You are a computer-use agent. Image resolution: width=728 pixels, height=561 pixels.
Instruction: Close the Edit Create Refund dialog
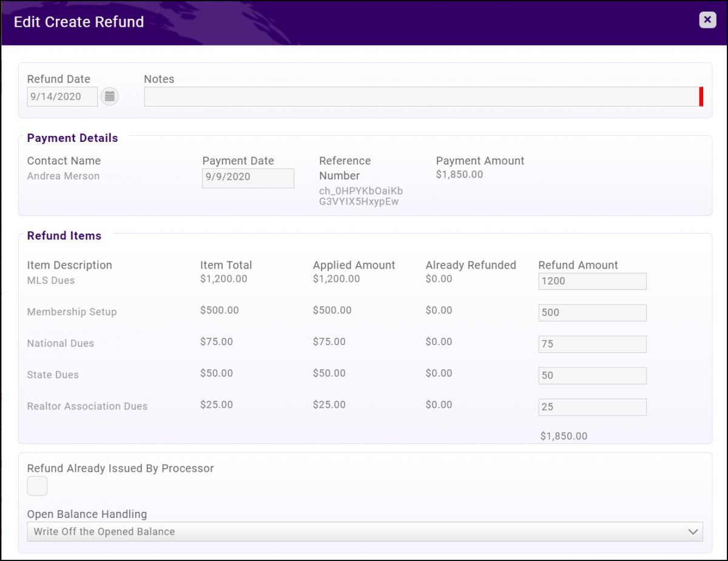707,19
